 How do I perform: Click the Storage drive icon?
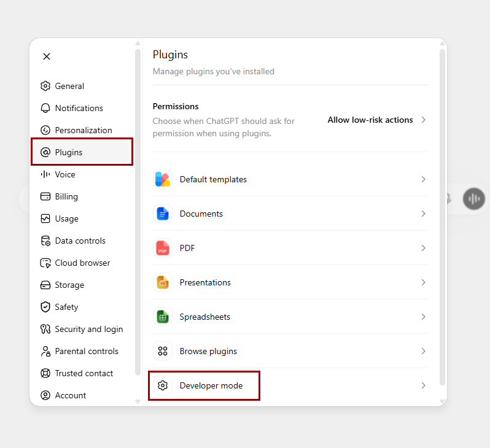point(45,285)
